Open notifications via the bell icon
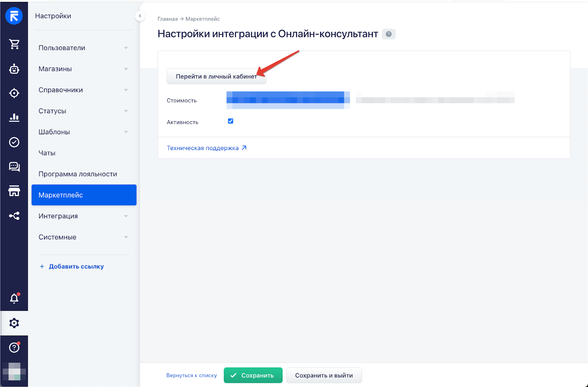 (14, 298)
